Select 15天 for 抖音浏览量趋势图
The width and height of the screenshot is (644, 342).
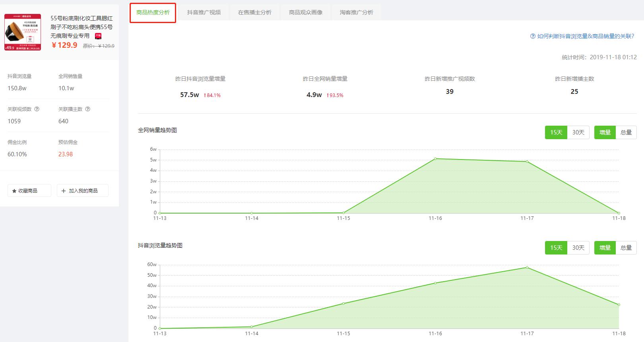point(556,248)
